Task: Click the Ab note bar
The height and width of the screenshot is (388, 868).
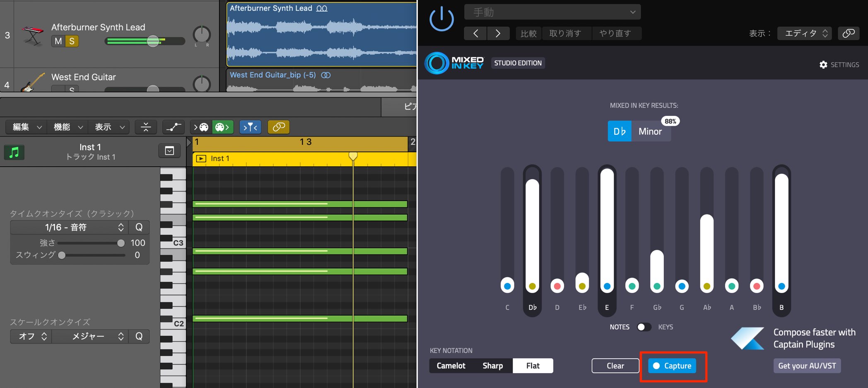Action: [x=706, y=253]
